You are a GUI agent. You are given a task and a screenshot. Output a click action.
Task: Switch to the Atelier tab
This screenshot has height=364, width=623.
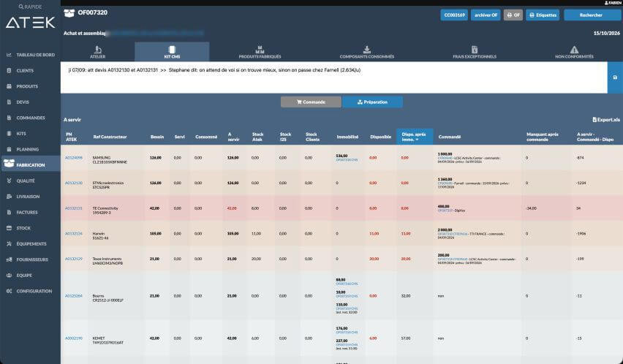97,52
